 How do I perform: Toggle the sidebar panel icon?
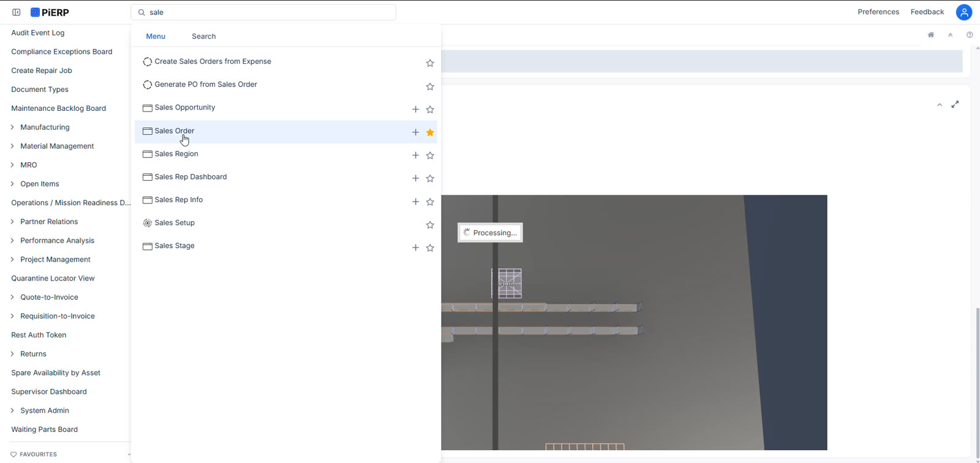click(17, 12)
